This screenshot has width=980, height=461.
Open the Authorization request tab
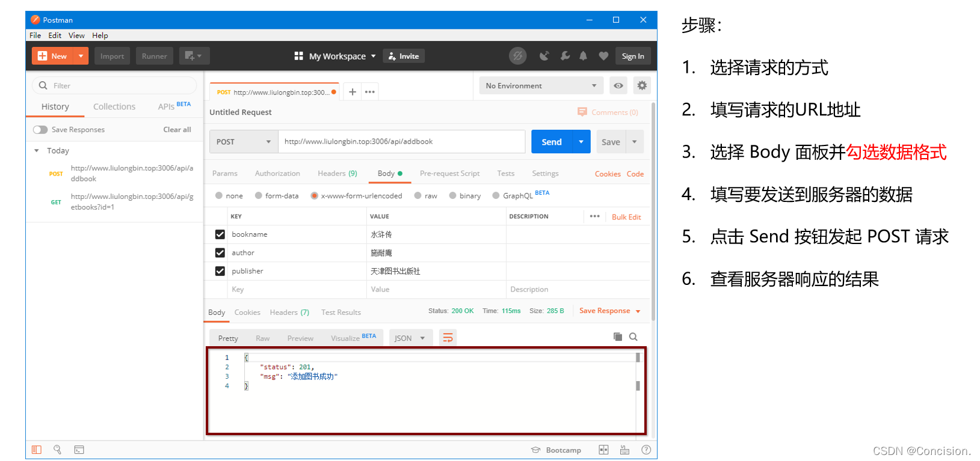pos(277,173)
